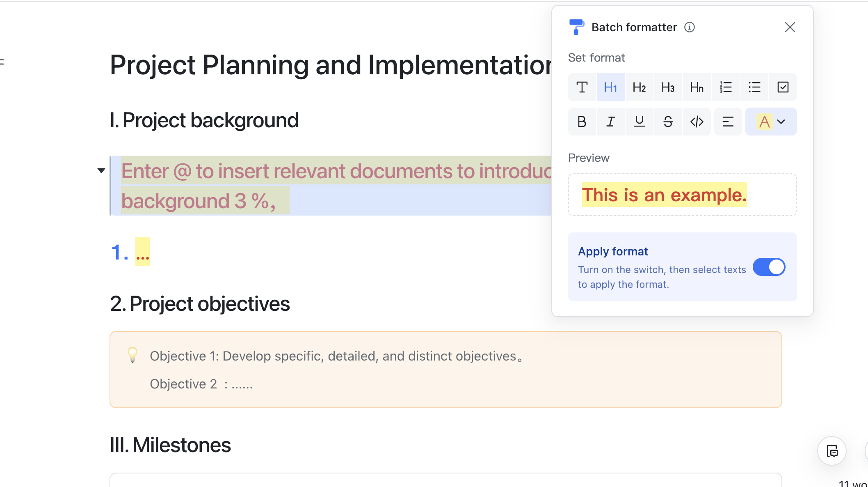The width and height of the screenshot is (868, 487).
Task: Turn off the Apply format switch
Action: point(769,267)
